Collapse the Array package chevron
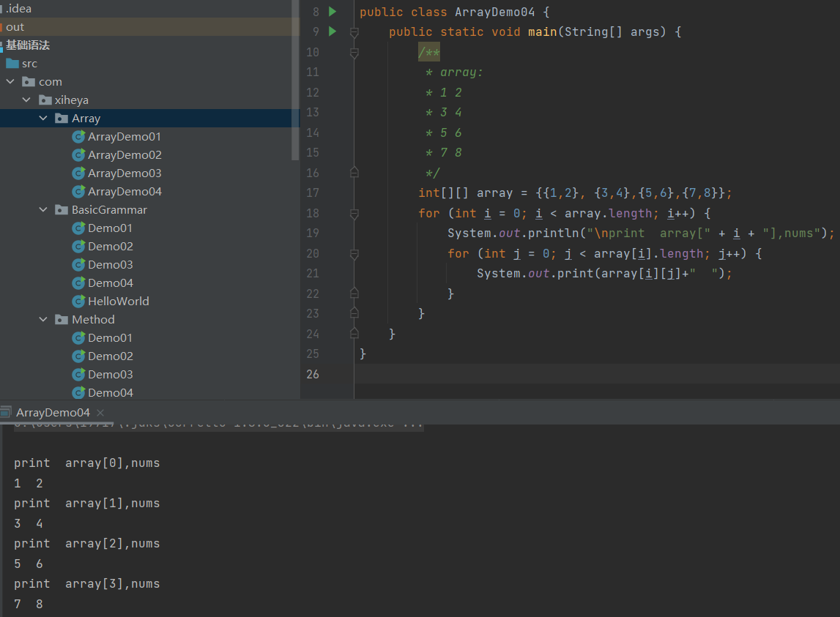The image size is (840, 617). point(43,118)
